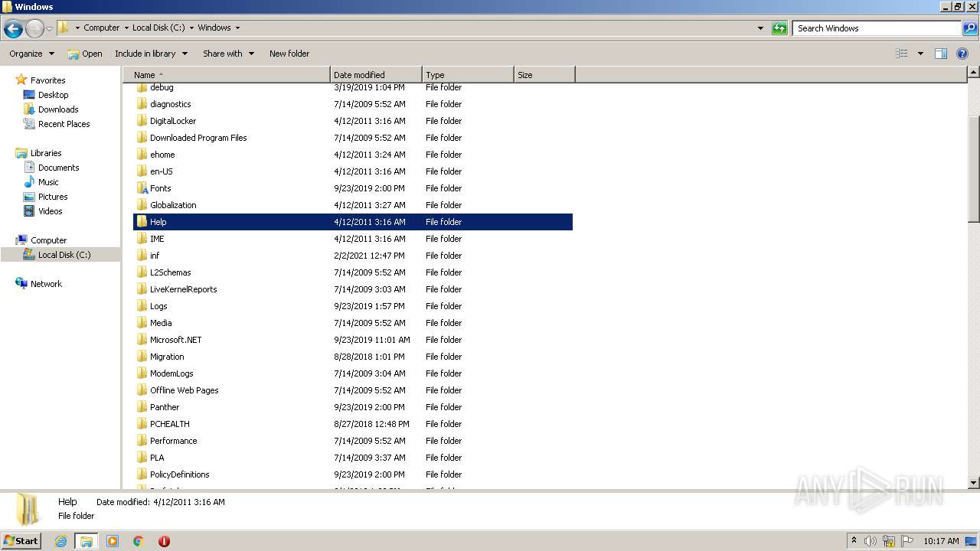The height and width of the screenshot is (551, 980).
Task: Select Local Disk (C:) in tree
Action: tap(64, 255)
